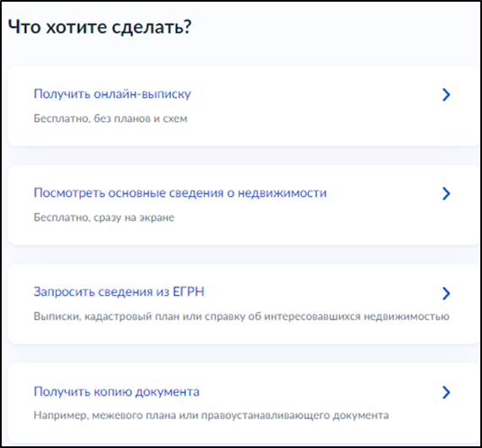Screen dimensions: 482x448
Task: Click description Например, межевого плана
Action: 211,415
